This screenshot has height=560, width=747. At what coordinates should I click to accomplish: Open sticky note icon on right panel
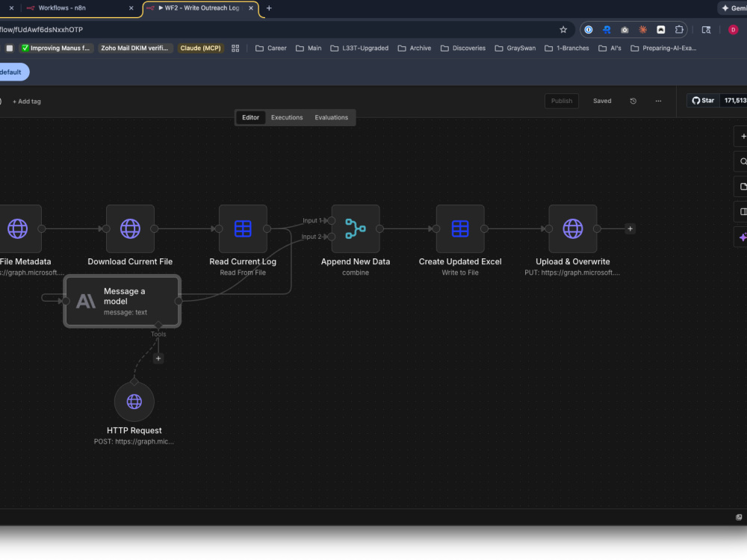(x=743, y=187)
